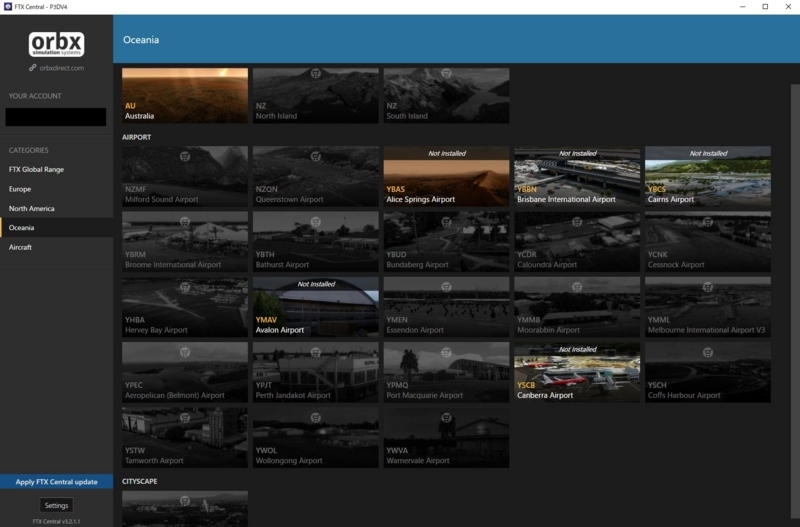
Task: Click the cart icon on Broome International Airport
Action: pyautogui.click(x=185, y=221)
